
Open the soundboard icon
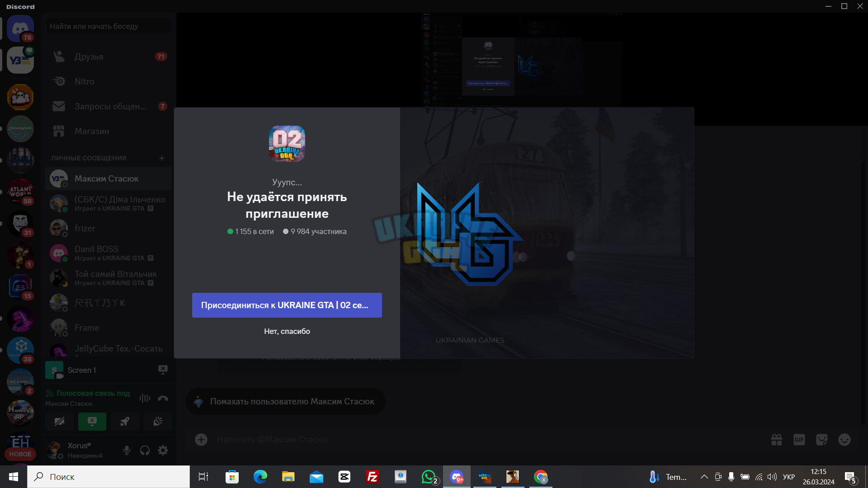point(158,422)
